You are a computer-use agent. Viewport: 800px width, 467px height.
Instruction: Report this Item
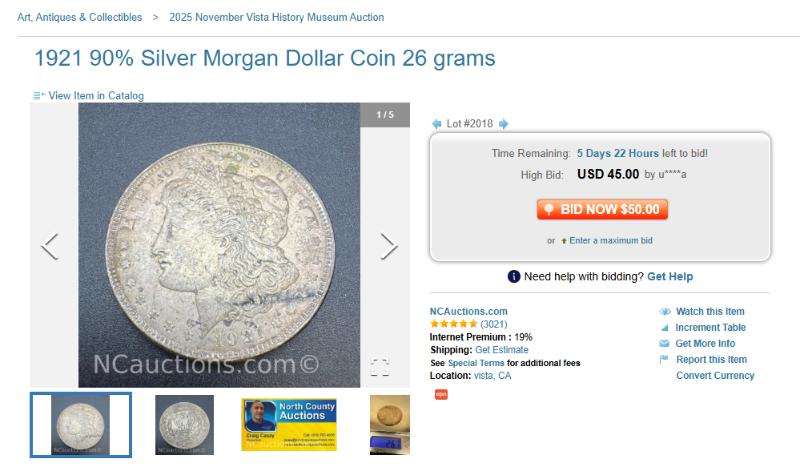click(x=711, y=360)
